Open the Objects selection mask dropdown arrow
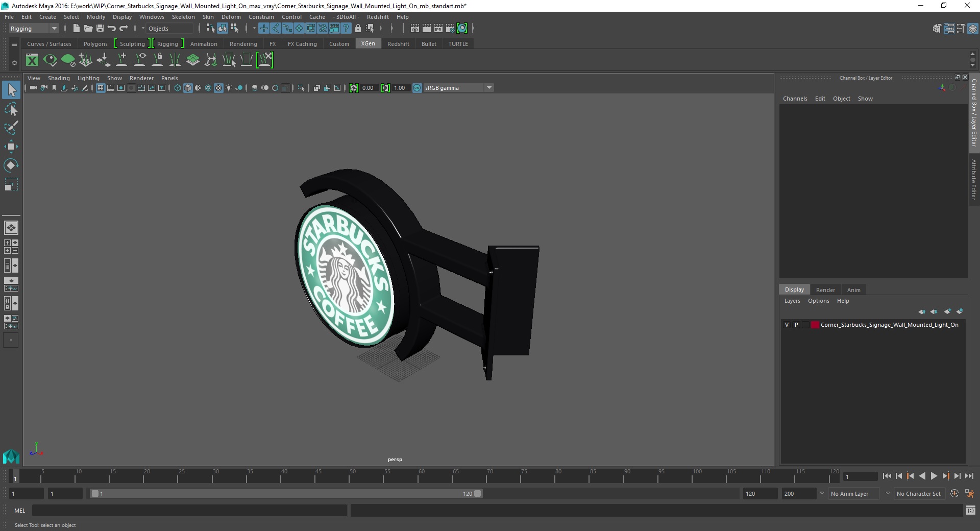 coord(143,29)
